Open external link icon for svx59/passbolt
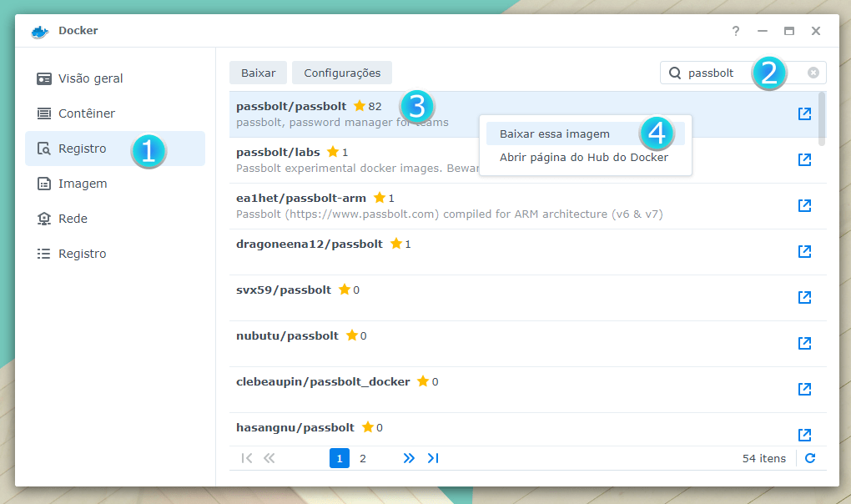The height and width of the screenshot is (504, 851). tap(804, 297)
